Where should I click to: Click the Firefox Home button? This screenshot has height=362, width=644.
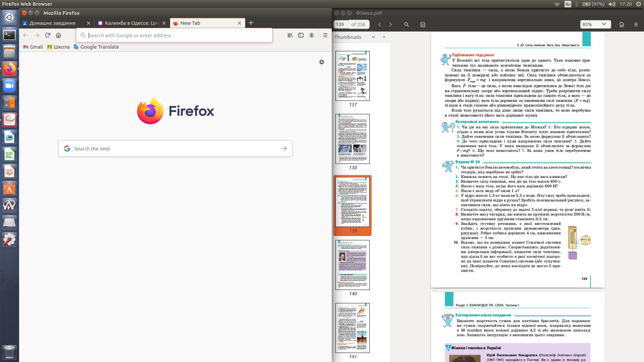coord(58,35)
